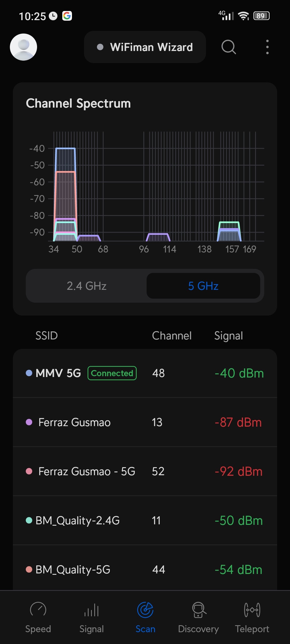Tap the Scan radar icon
The image size is (290, 644).
pyautogui.click(x=145, y=610)
